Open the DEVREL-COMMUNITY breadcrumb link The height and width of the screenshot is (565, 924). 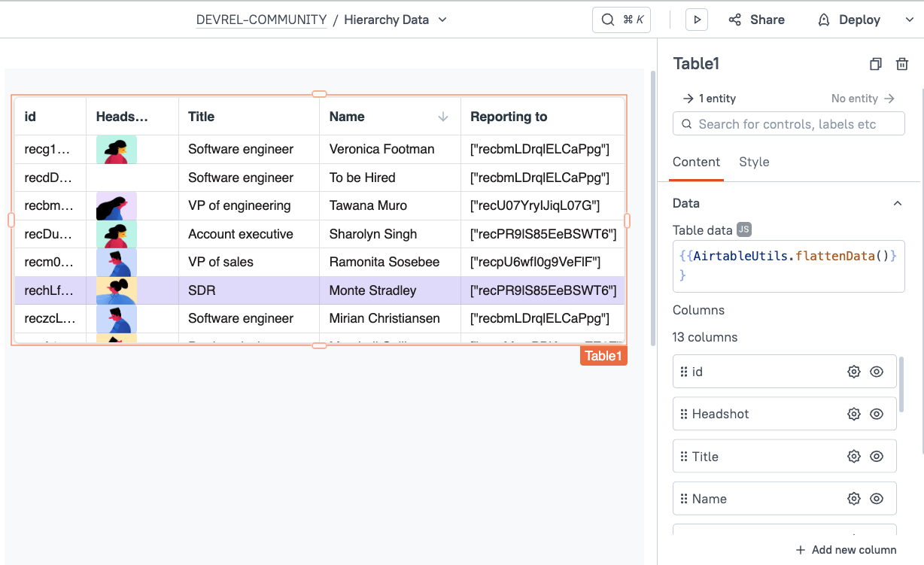pos(261,20)
